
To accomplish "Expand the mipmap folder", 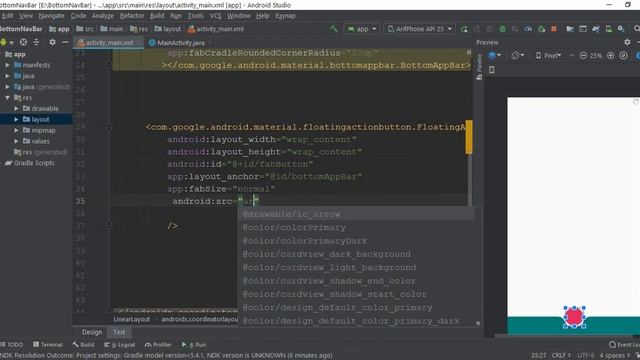I will pos(16,130).
